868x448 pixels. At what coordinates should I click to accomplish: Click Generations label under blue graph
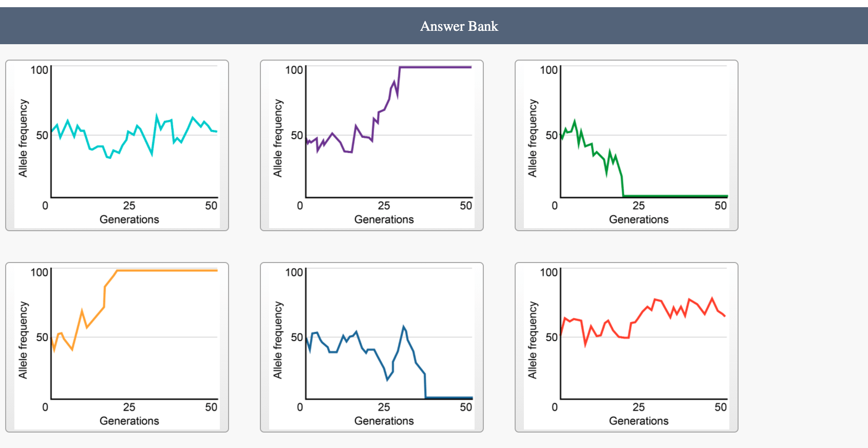click(384, 421)
